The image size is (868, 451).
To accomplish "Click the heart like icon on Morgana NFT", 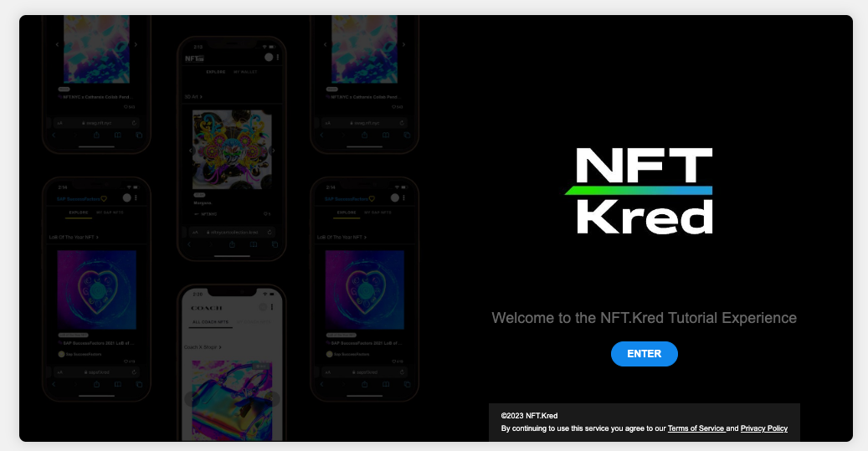I will point(265,213).
